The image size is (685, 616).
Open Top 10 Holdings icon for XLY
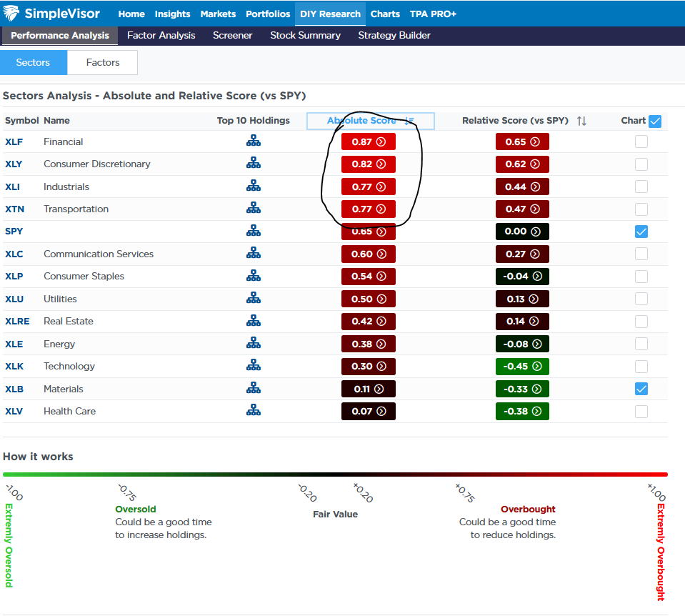254,164
